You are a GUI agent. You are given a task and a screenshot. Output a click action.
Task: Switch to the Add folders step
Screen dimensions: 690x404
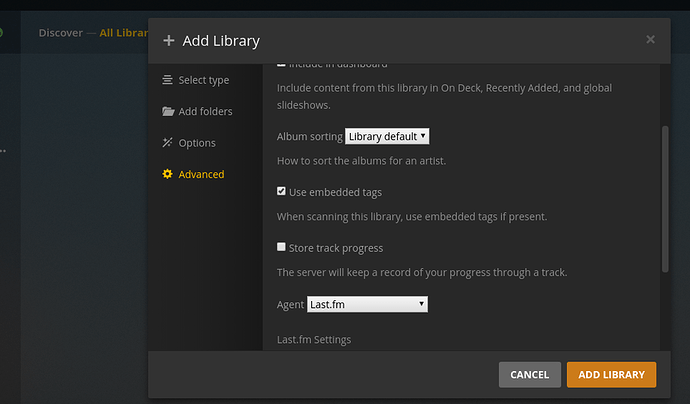[x=205, y=111]
